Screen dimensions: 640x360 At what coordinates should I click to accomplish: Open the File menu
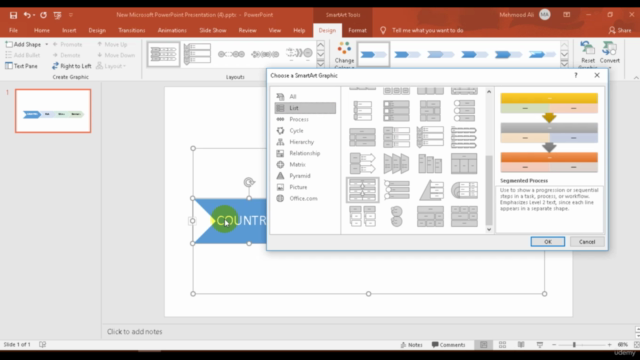(13, 30)
